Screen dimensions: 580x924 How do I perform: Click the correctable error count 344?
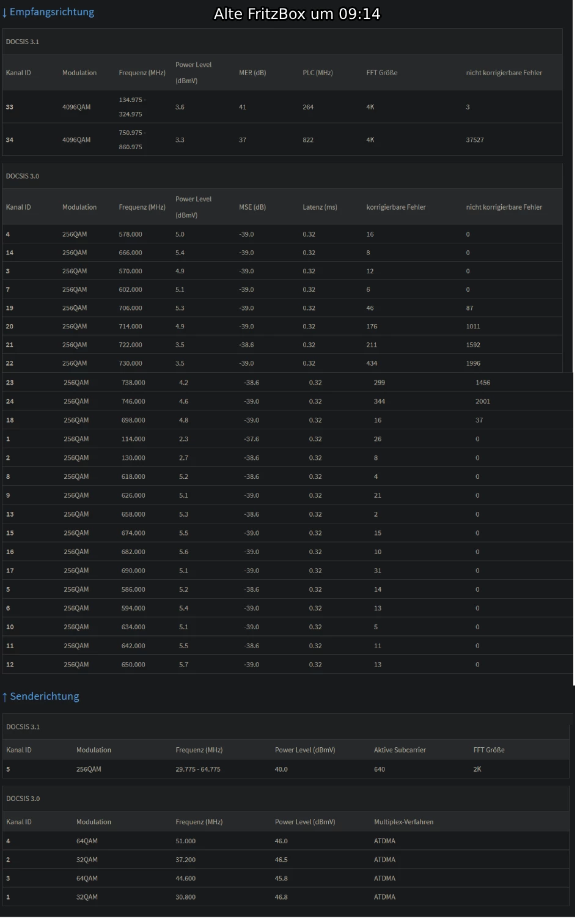[x=380, y=402]
